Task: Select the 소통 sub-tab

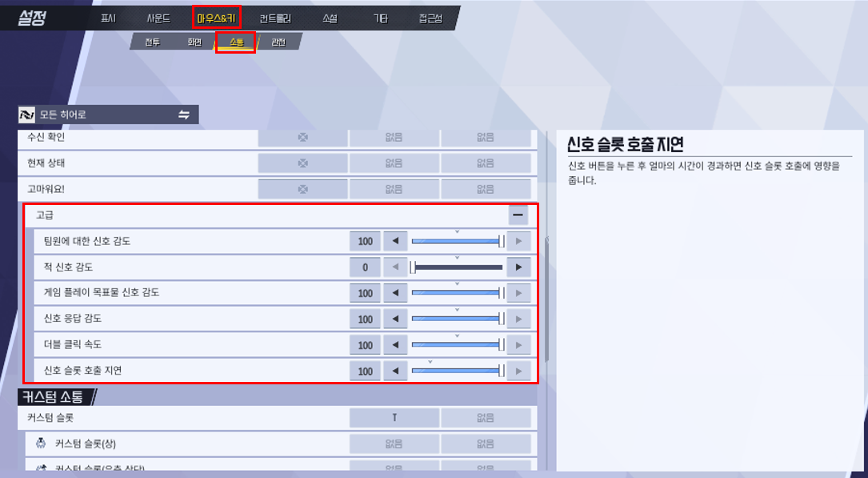Action: click(x=236, y=42)
